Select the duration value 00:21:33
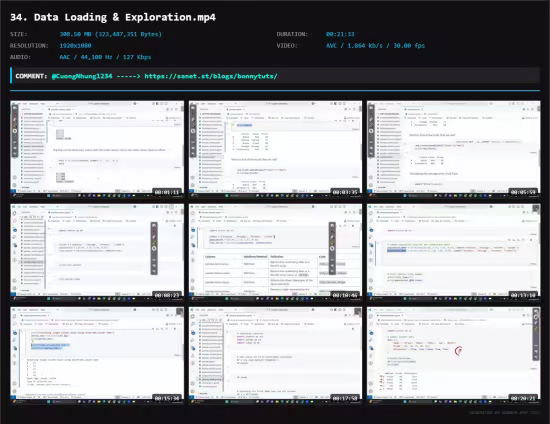550x424 pixels. [340, 34]
